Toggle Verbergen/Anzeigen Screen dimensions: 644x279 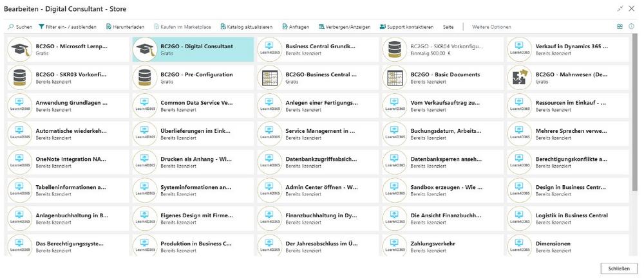[x=345, y=27]
